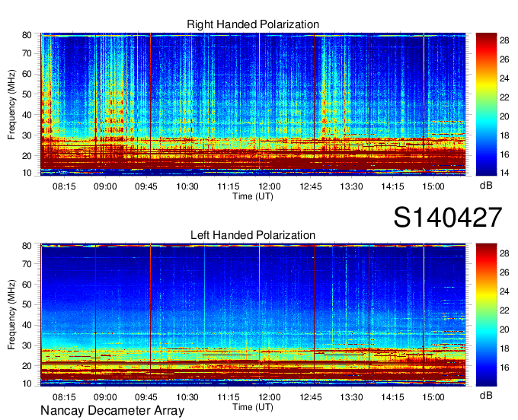Click 08:15 time tick of Right Handed plot
518x420 pixels.
coord(64,186)
